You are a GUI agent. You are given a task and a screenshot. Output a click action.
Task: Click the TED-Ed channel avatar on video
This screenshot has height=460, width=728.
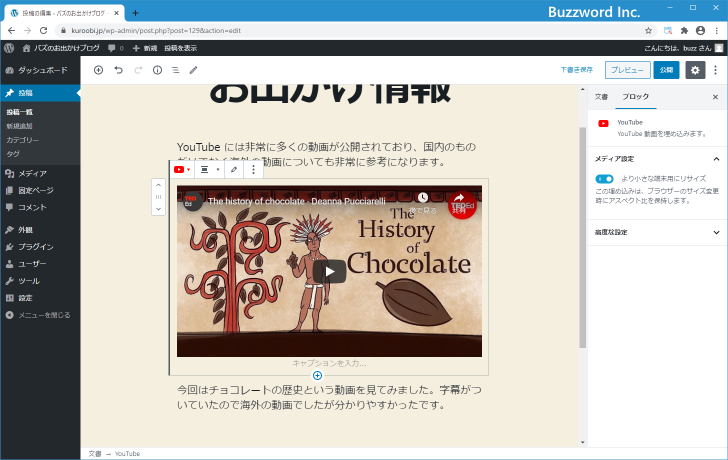tap(191, 201)
